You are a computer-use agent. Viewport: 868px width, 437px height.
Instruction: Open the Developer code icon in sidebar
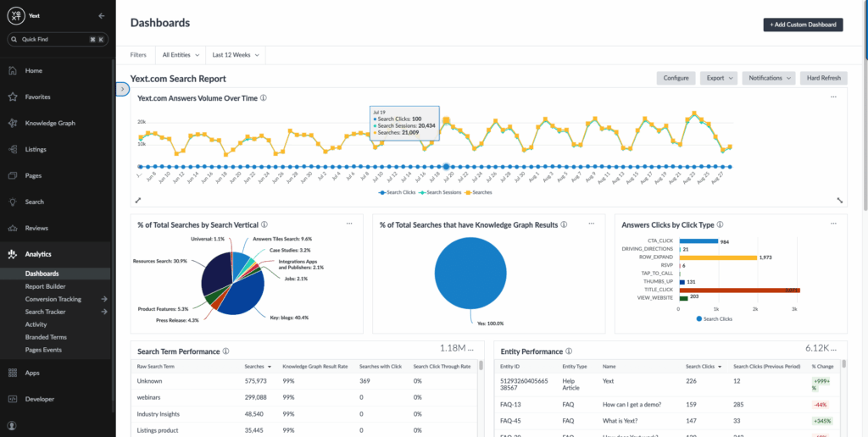(13, 399)
